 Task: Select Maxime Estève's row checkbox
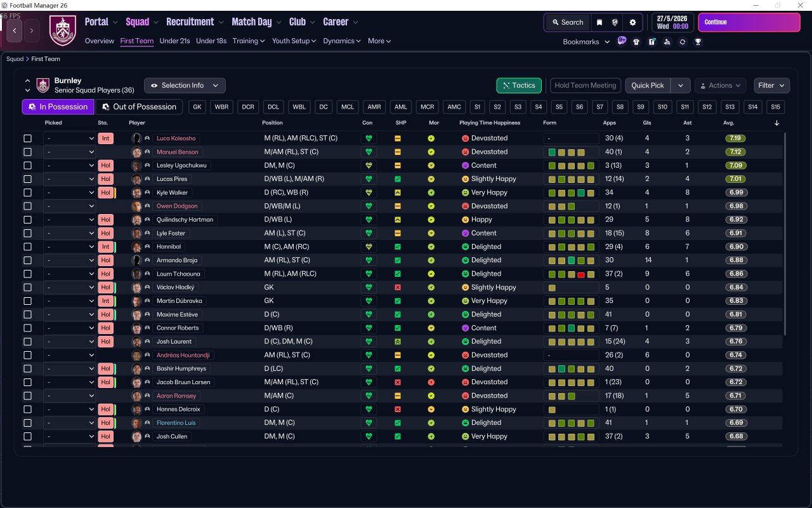27,314
